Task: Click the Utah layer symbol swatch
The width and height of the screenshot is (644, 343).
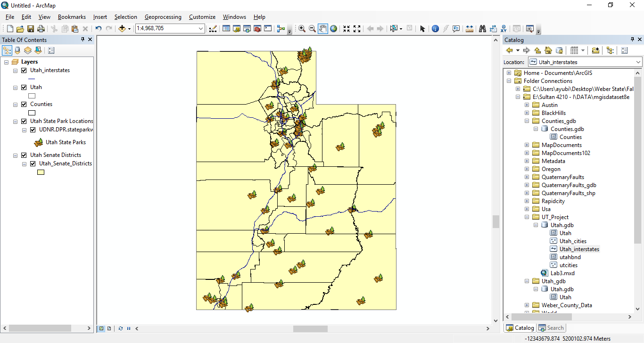Action: [x=32, y=96]
